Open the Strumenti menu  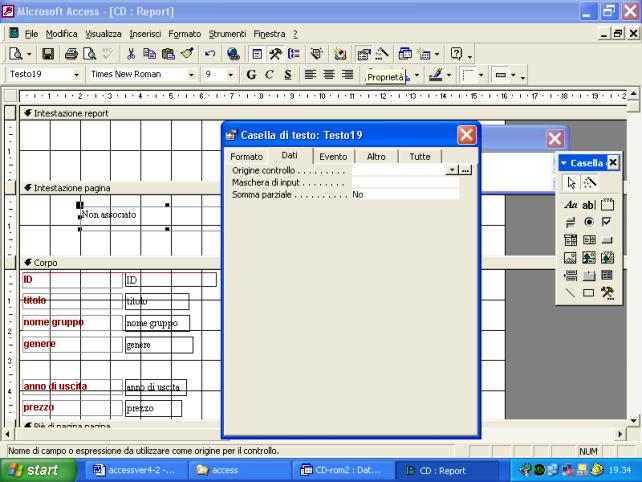point(227,34)
